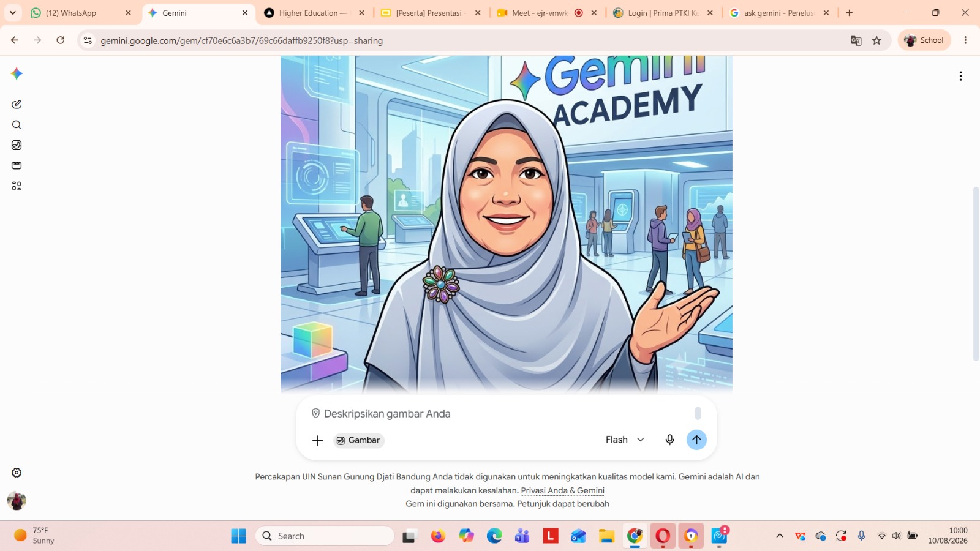This screenshot has width=980, height=551.
Task: Open the tab search dropdown arrow
Action: (13, 13)
